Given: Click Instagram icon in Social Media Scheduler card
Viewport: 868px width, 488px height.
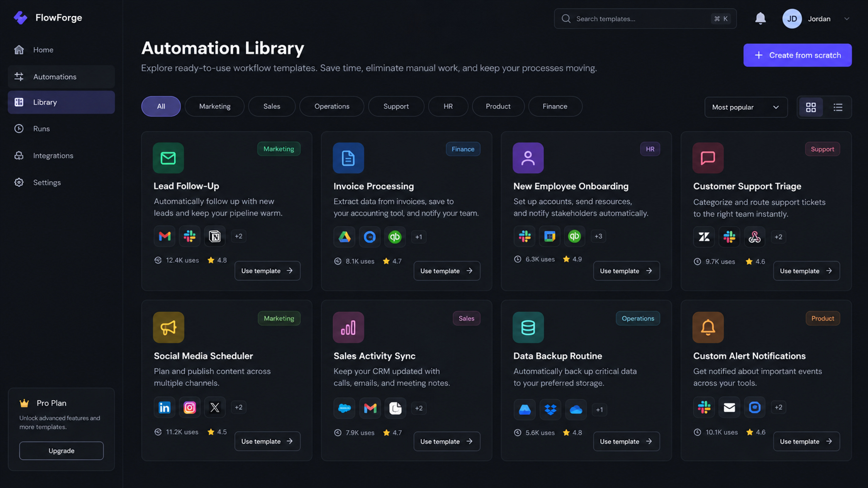Looking at the screenshot, I should 190,407.
